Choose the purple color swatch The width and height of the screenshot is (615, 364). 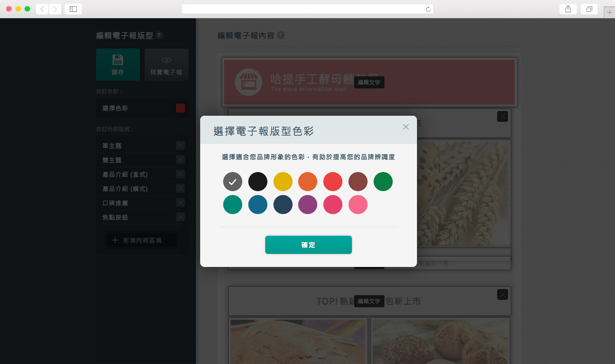[x=307, y=204]
